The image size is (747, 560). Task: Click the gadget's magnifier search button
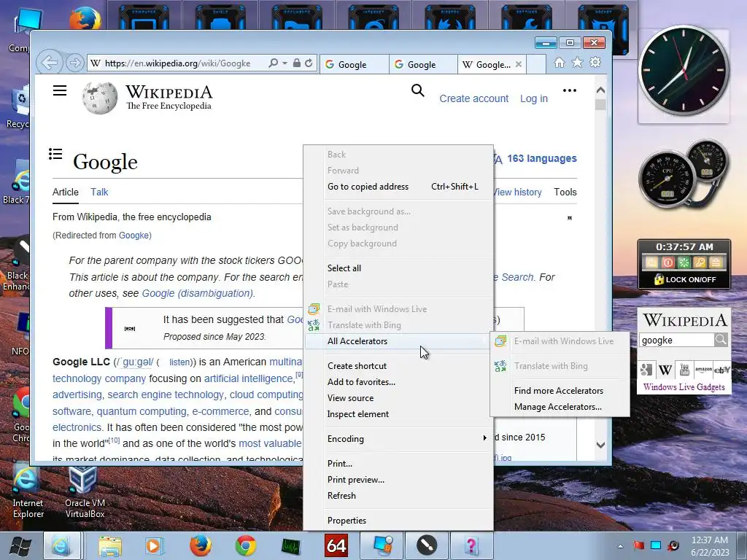(x=721, y=340)
